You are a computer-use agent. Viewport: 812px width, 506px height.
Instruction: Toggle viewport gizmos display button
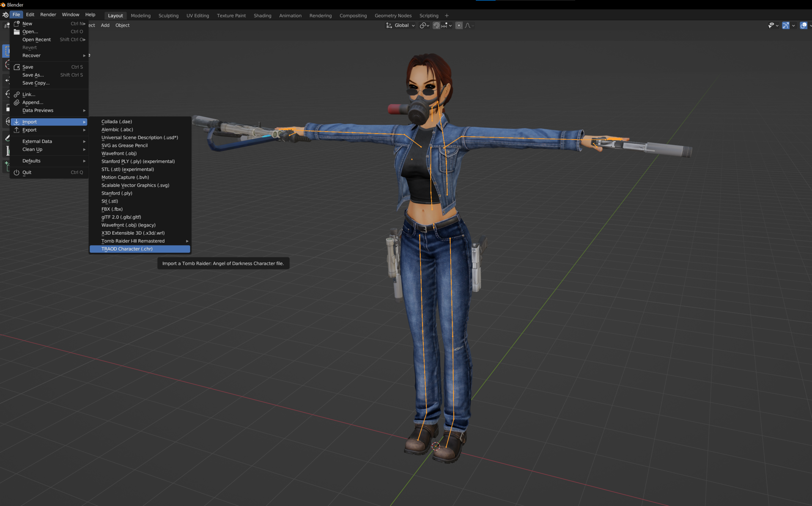[x=786, y=25]
